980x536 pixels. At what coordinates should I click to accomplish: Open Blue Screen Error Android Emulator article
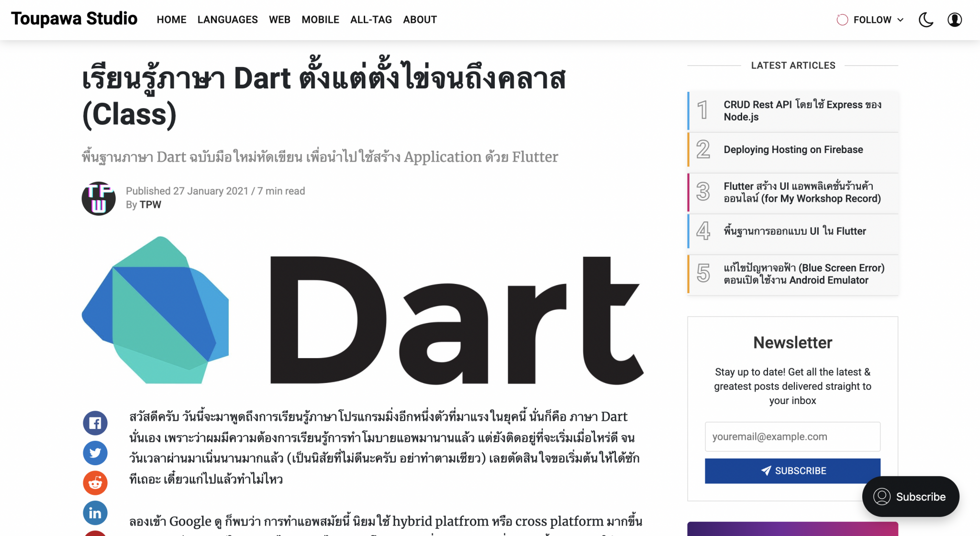(793, 274)
